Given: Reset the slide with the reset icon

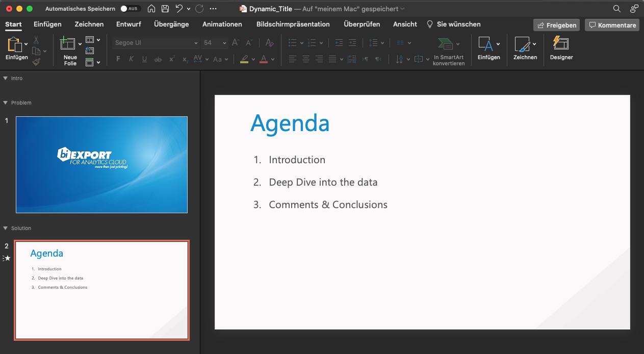Looking at the screenshot, I should point(90,51).
